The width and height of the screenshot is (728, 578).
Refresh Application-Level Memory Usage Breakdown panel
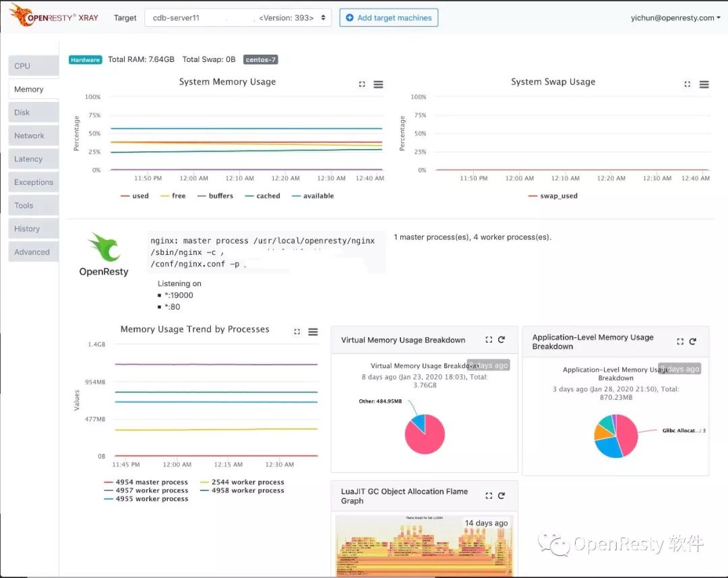(693, 341)
